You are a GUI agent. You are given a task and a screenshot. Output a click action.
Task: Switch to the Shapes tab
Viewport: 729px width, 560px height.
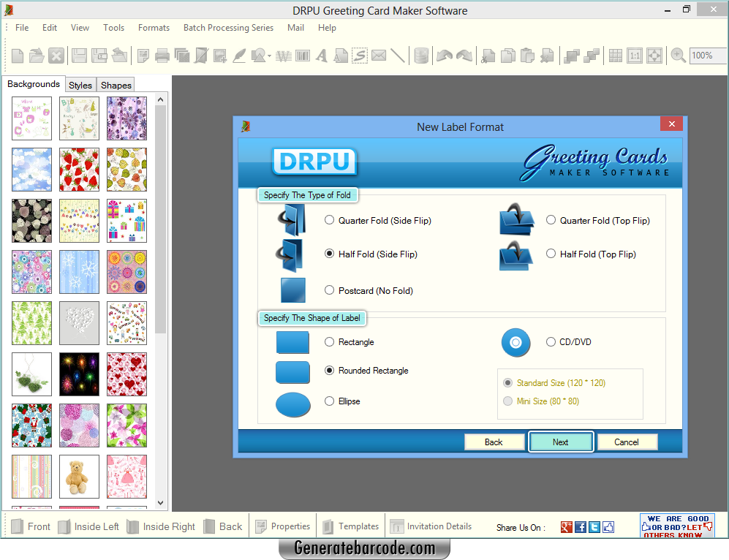(116, 85)
